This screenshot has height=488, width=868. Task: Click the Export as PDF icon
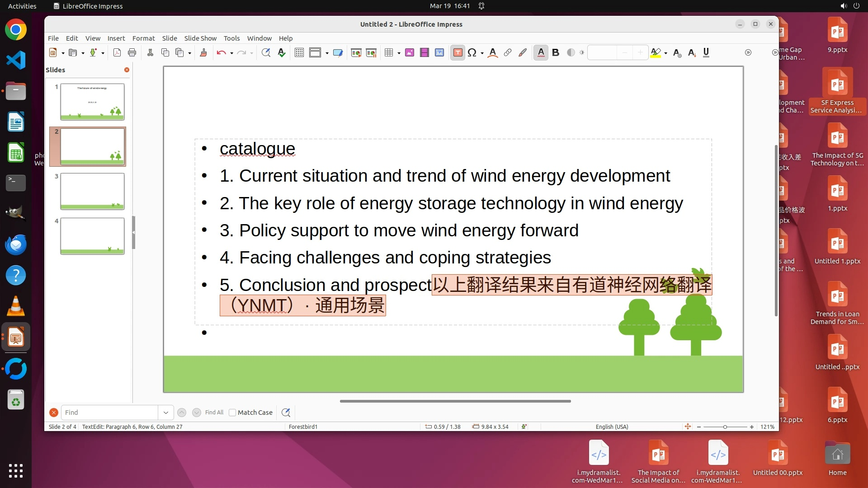117,53
